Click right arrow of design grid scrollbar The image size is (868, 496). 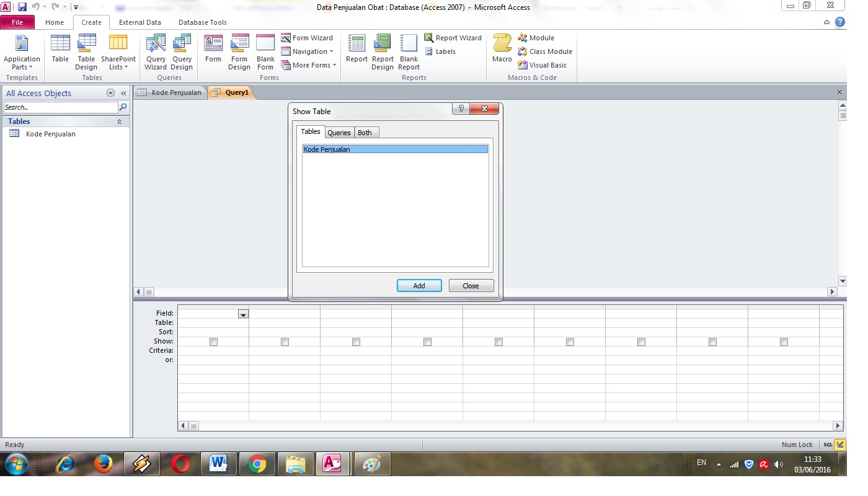(x=838, y=426)
